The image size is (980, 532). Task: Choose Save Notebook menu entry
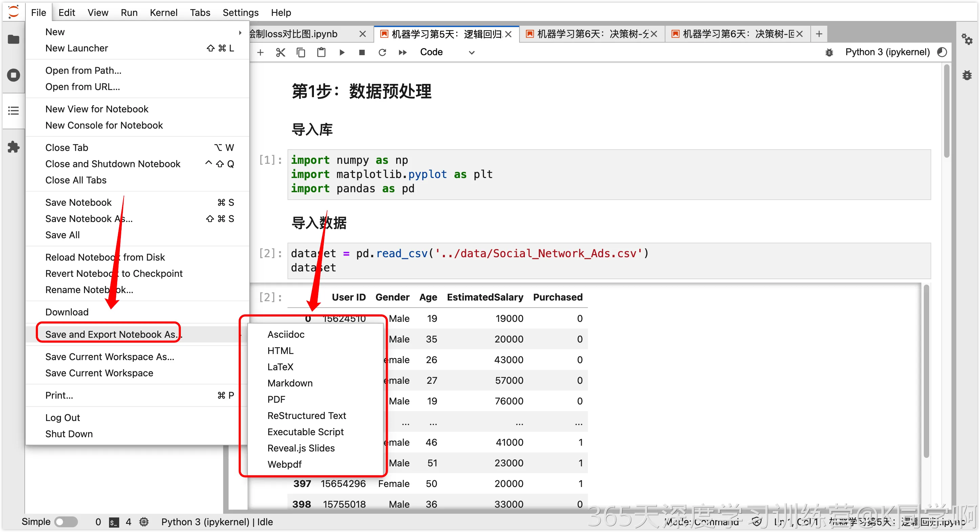coord(137,202)
